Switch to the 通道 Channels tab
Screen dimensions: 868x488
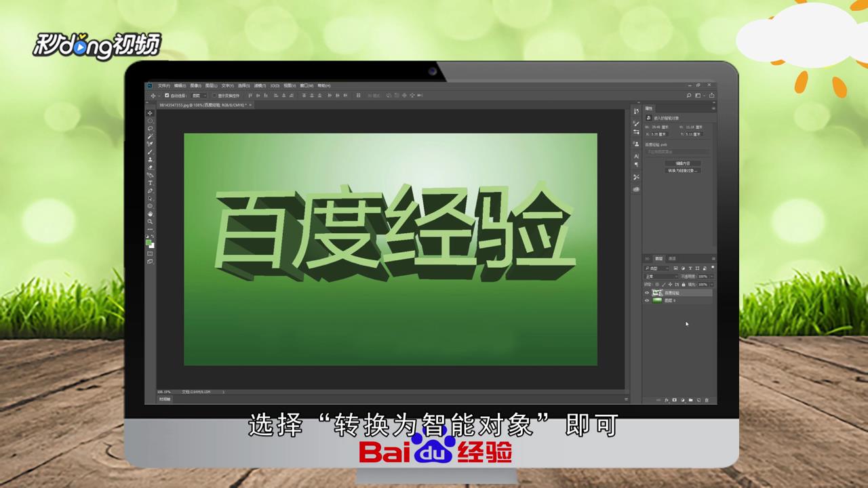(x=672, y=258)
